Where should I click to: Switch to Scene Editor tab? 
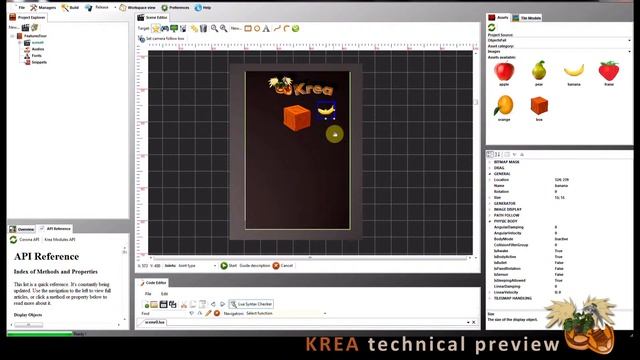coord(152,18)
